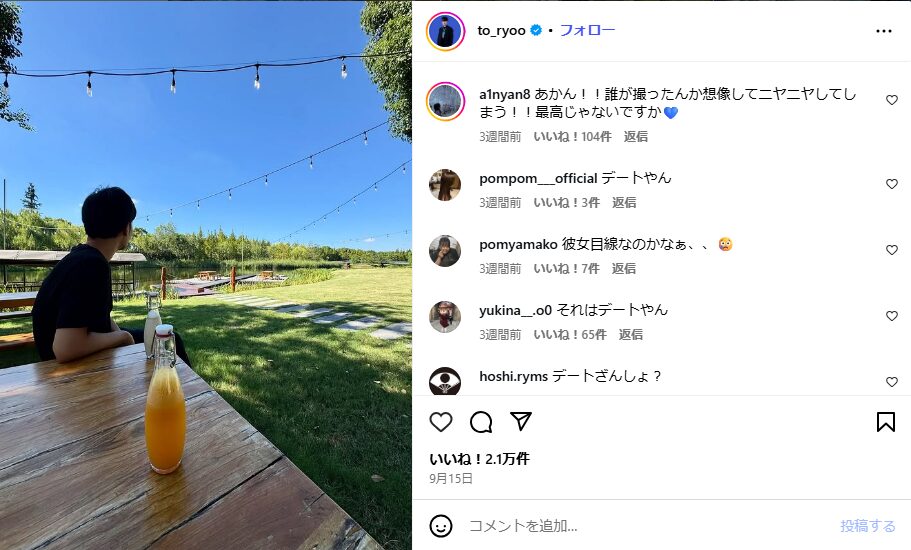Viewport: 911px width, 550px height.
Task: View who liked via いいね！2.1万件
Action: click(x=479, y=459)
